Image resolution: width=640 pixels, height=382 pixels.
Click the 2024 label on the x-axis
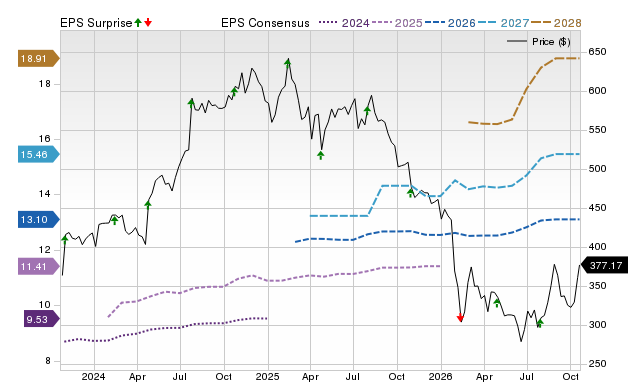(x=94, y=376)
